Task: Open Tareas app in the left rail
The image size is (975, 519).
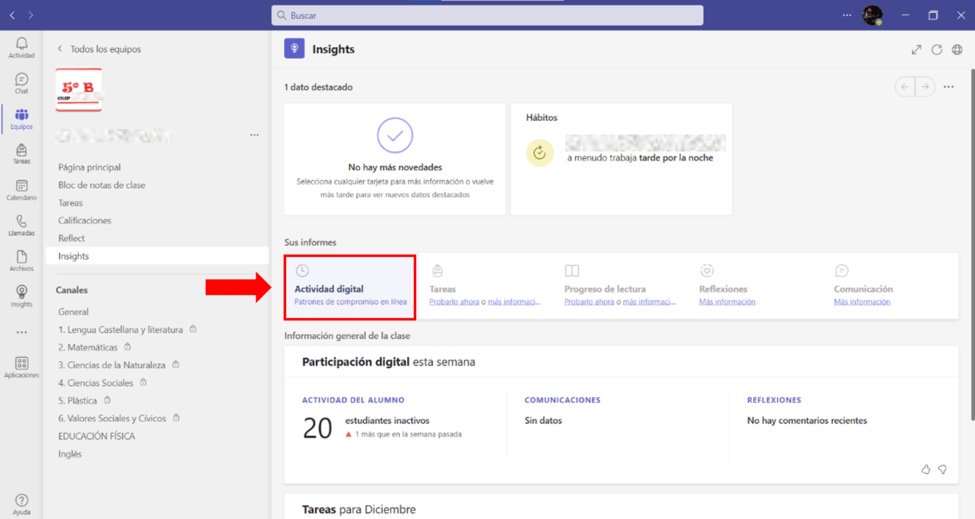Action: point(21,154)
